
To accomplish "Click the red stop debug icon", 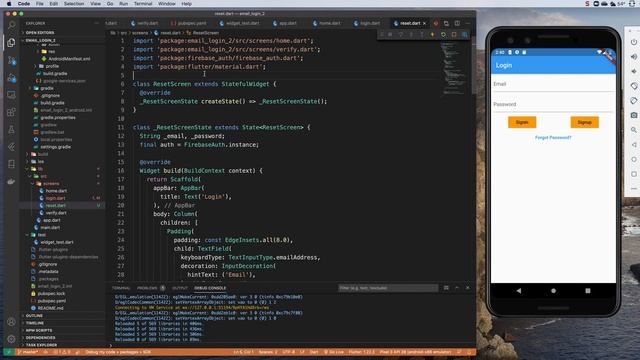I will (x=454, y=35).
